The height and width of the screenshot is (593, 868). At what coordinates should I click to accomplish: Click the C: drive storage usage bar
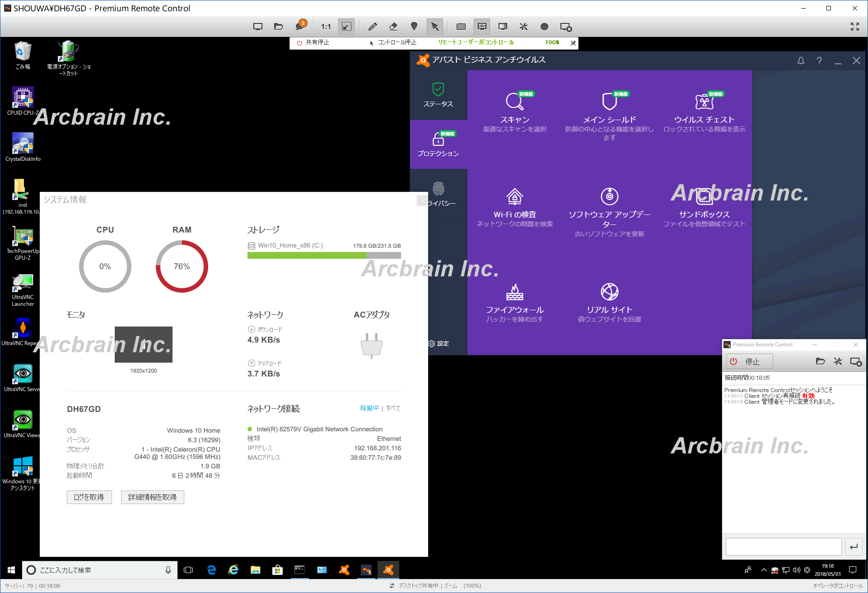click(x=324, y=256)
